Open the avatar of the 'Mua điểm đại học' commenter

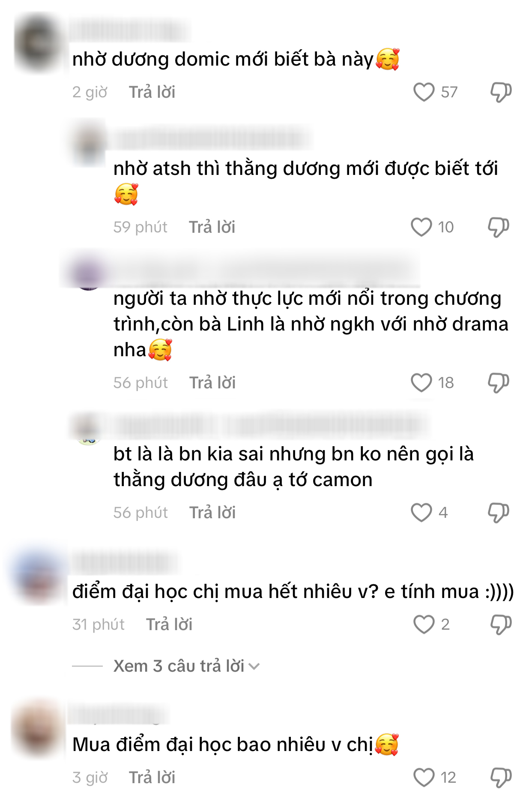[38, 728]
